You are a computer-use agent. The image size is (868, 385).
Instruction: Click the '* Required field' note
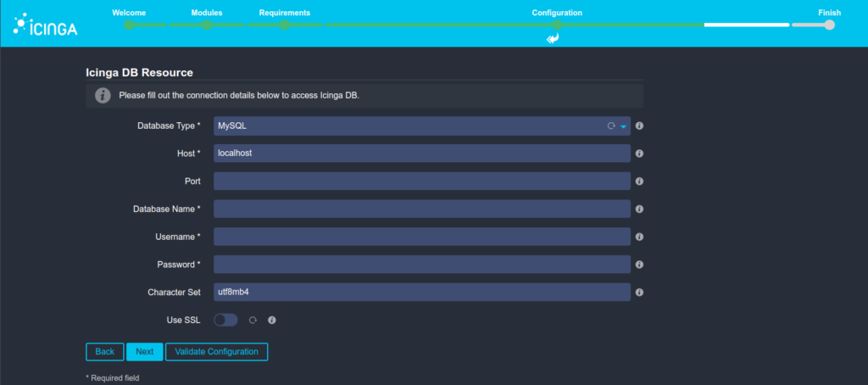pyautogui.click(x=113, y=378)
